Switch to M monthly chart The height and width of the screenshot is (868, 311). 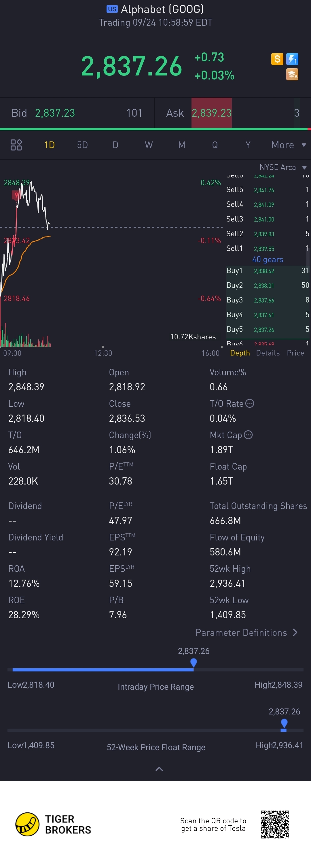point(182,145)
